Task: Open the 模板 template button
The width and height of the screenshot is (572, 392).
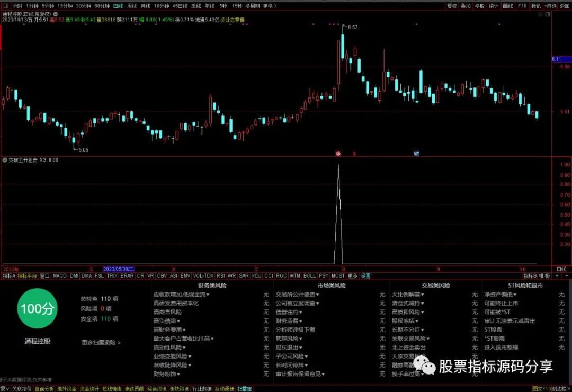Action: pyautogui.click(x=544, y=276)
